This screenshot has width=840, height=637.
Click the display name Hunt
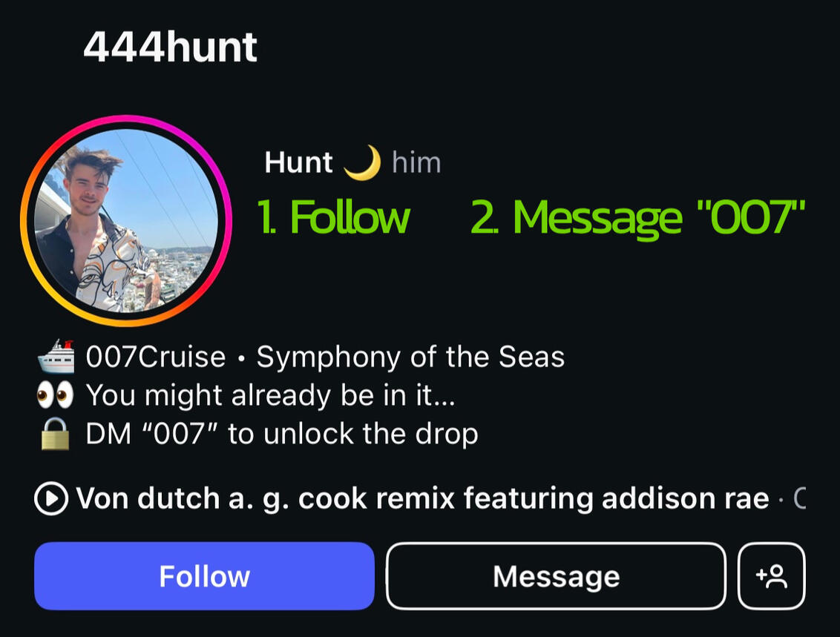pos(298,162)
